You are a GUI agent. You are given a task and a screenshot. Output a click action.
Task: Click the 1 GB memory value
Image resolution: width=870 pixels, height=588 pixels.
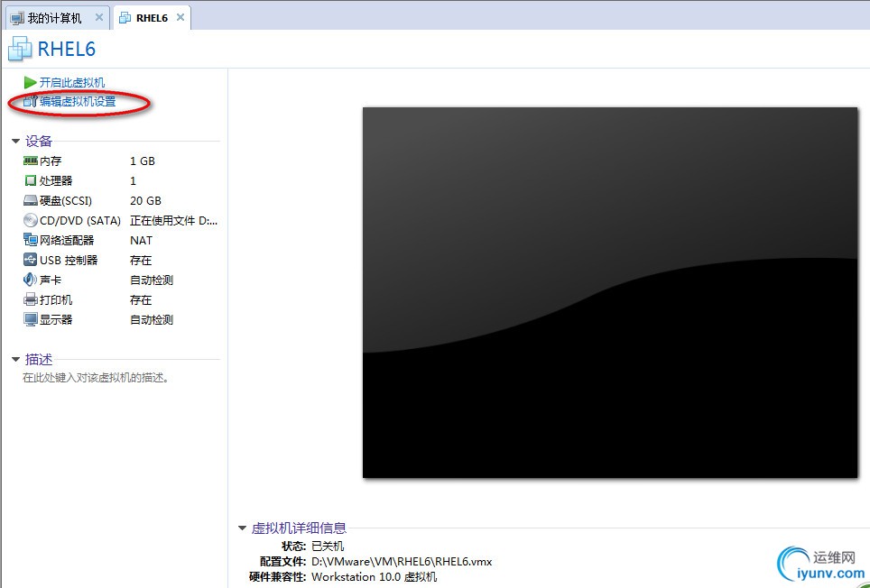click(x=143, y=161)
